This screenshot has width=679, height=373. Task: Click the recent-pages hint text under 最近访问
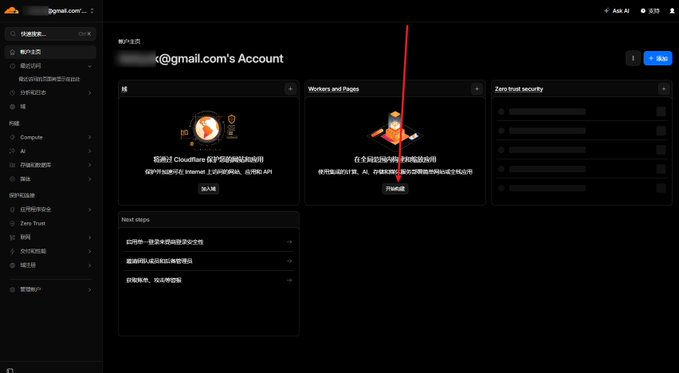tap(49, 79)
